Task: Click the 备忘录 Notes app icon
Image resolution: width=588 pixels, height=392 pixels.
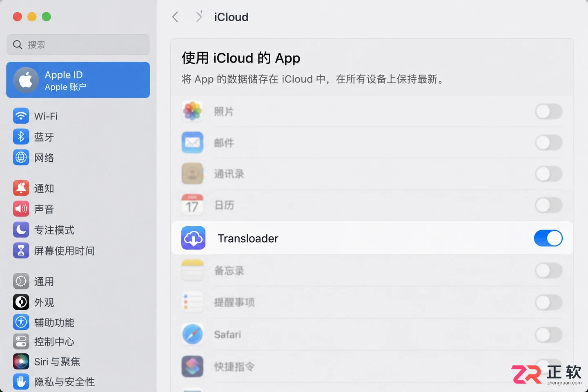Action: point(192,270)
